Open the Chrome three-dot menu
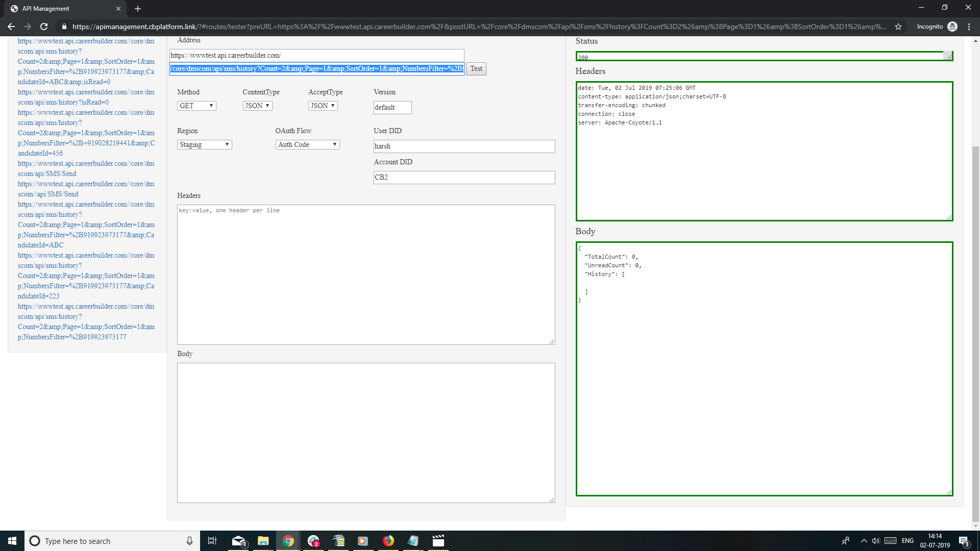 coord(969,27)
